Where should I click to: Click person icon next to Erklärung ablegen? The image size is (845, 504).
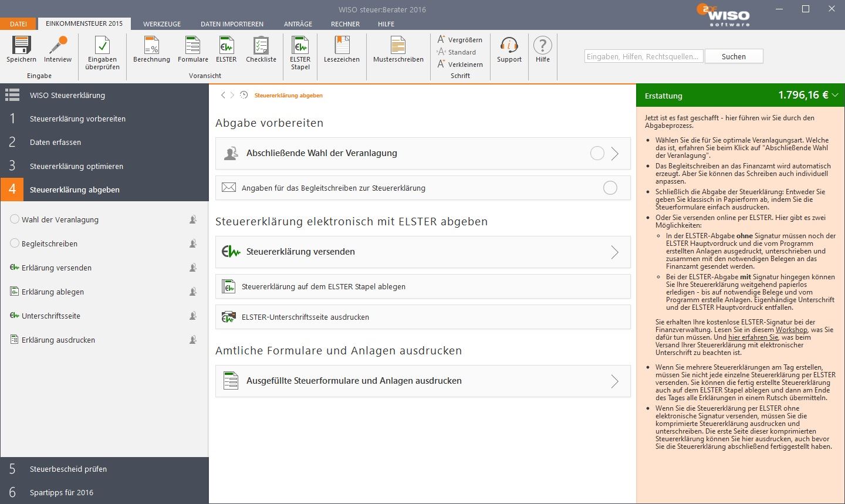tap(193, 292)
